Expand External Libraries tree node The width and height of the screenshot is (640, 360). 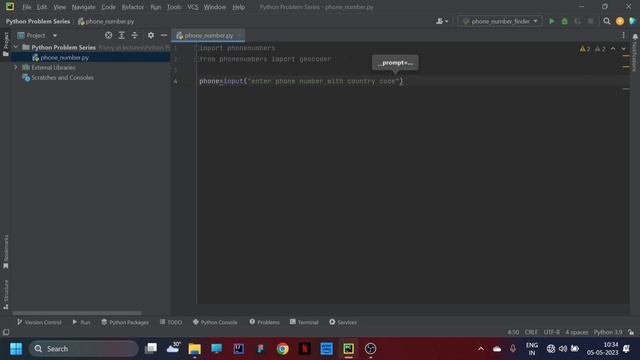(16, 67)
